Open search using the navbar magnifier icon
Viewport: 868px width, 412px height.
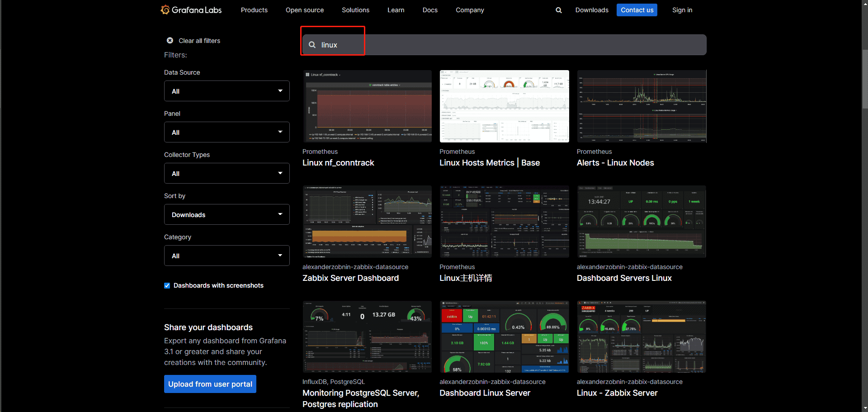pos(558,9)
